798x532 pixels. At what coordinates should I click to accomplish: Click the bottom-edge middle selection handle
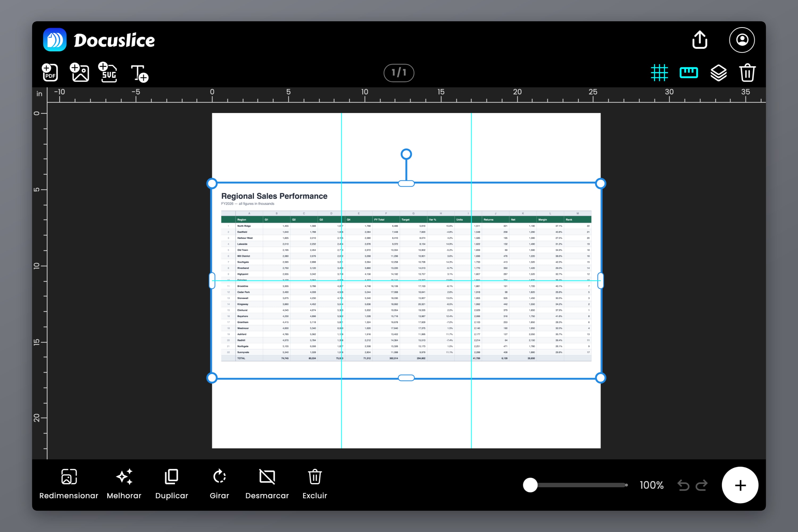tap(406, 378)
